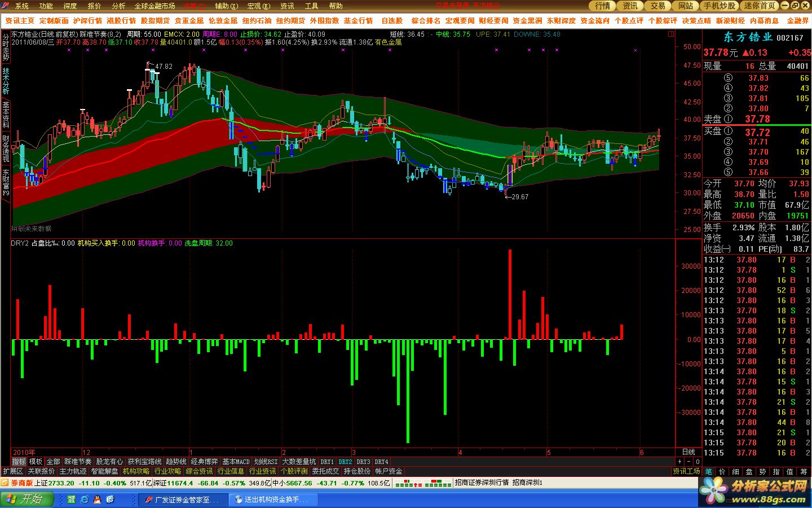Select the 指标 indicator tab
Screen dimensions: 812x508
pyautogui.click(x=19, y=462)
